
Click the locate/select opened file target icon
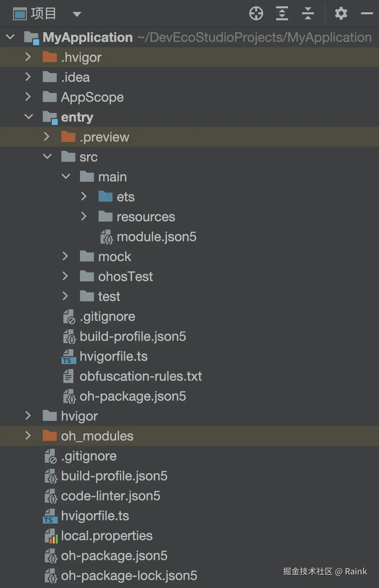click(256, 14)
